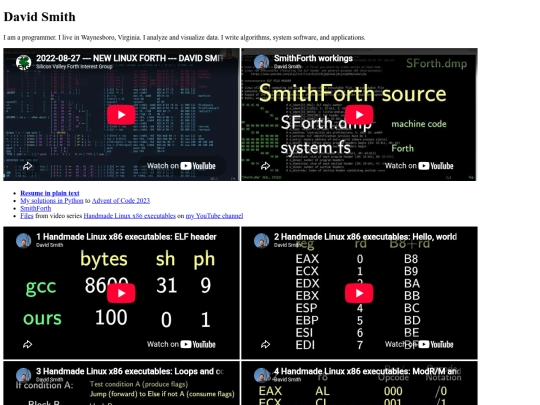The height and width of the screenshot is (405, 540).
Task: Open David Smith avatar on ELF header video
Action: click(x=23, y=241)
